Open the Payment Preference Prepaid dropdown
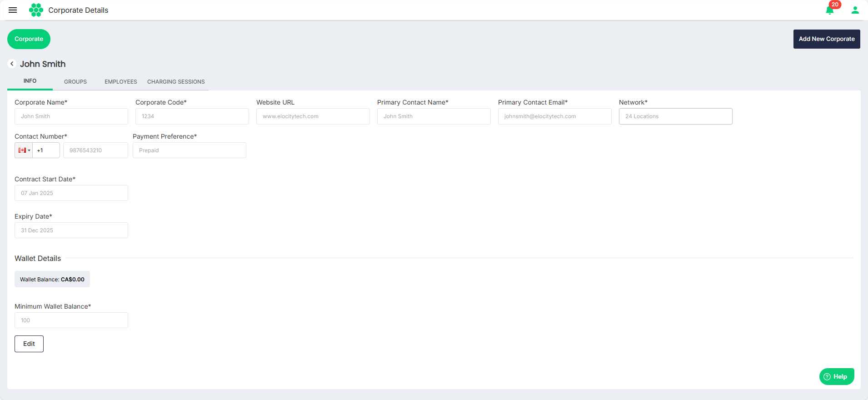 pos(190,150)
